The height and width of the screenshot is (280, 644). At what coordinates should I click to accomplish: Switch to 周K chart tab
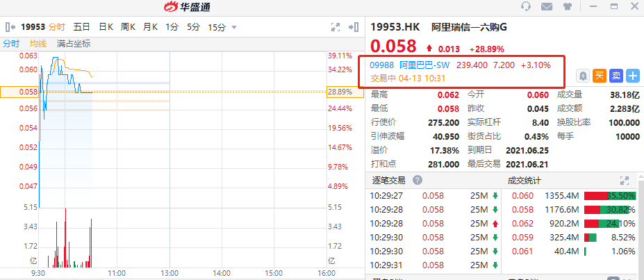(x=128, y=27)
